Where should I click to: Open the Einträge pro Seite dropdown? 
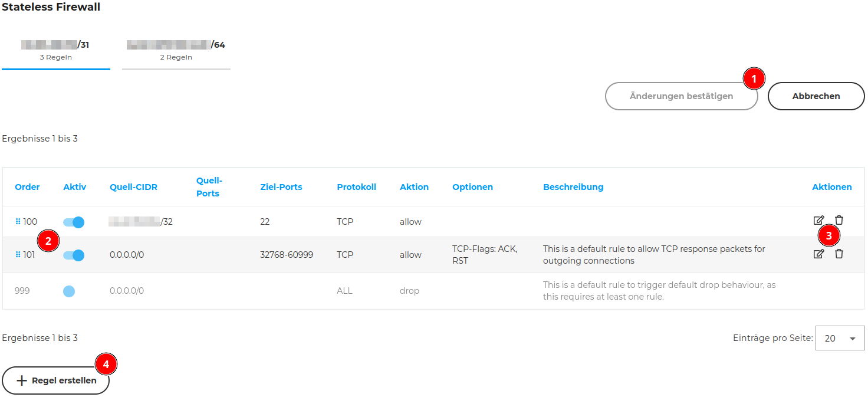[x=840, y=338]
